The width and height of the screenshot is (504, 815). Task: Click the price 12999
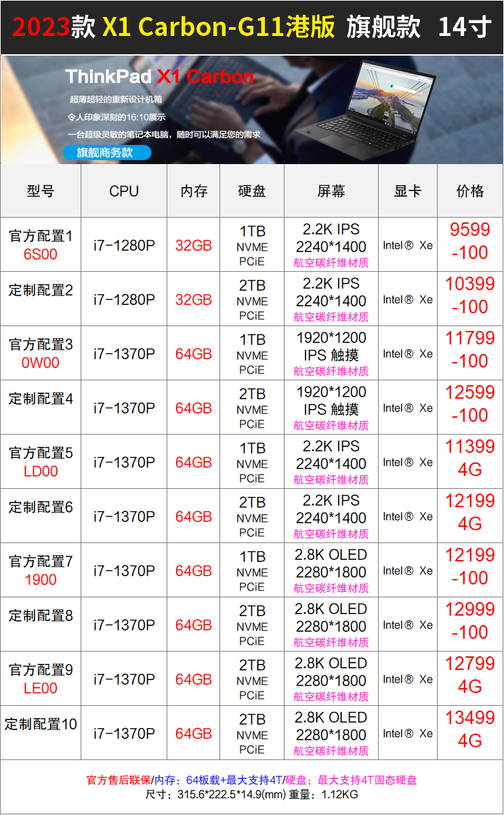click(470, 609)
